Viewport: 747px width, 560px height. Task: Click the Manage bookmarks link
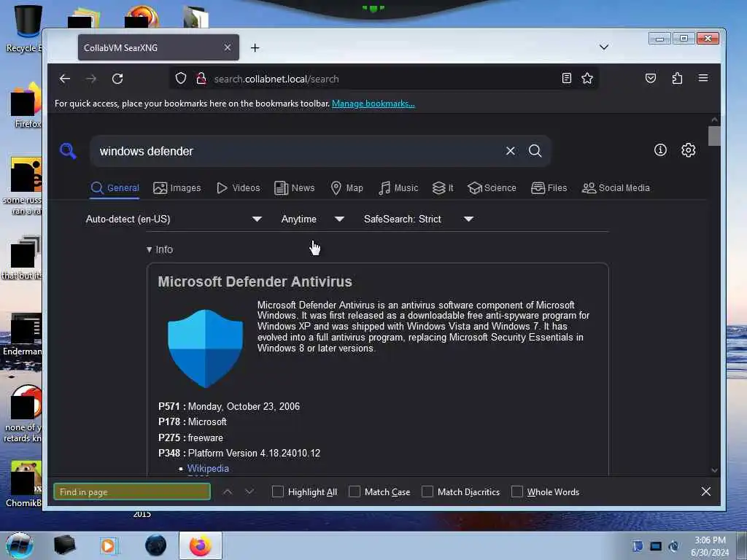pos(373,104)
